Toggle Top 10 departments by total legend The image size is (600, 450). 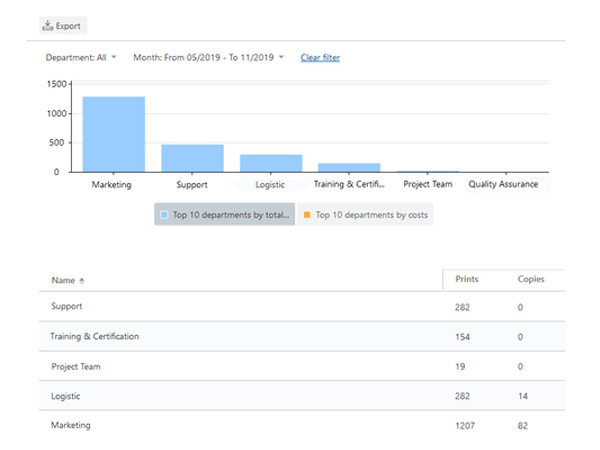click(x=225, y=214)
